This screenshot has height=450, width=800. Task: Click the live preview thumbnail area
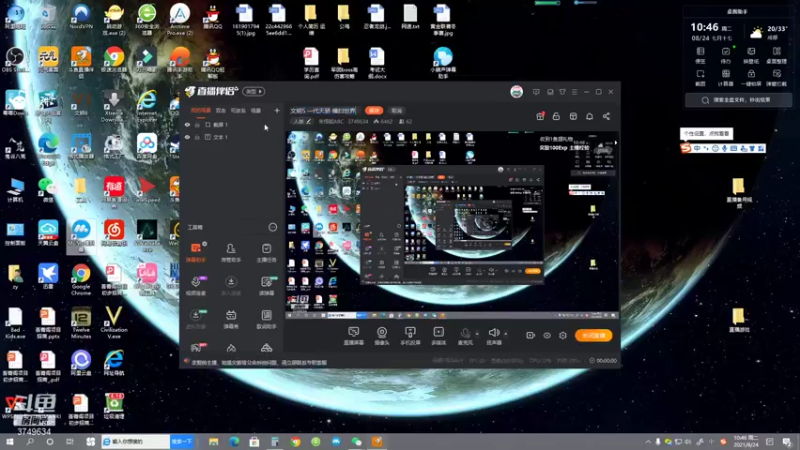pyautogui.click(x=452, y=226)
